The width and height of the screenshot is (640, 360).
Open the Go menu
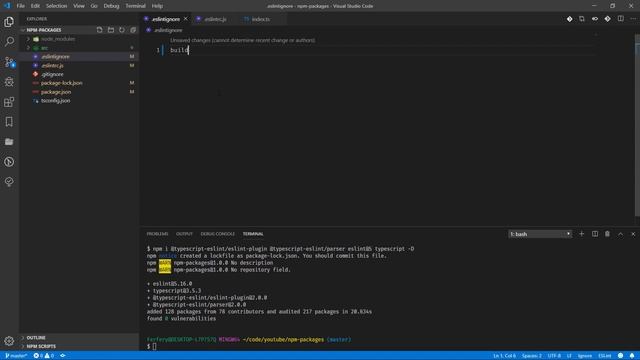pos(94,6)
